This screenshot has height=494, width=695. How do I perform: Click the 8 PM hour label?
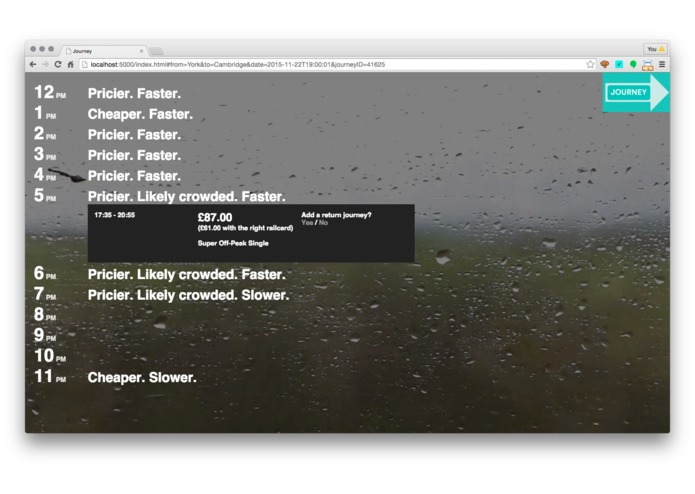(x=45, y=315)
